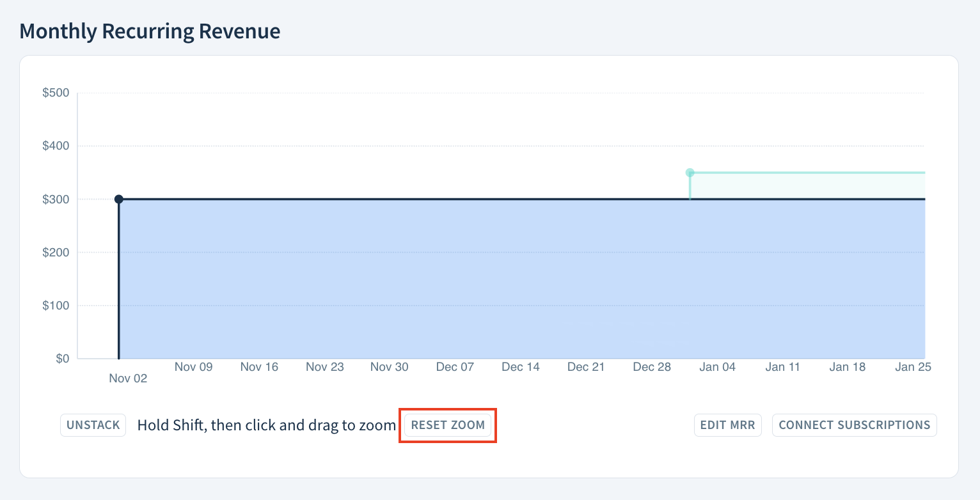The image size is (980, 500).
Task: Click the Dec 28 axis label
Action: (x=652, y=366)
